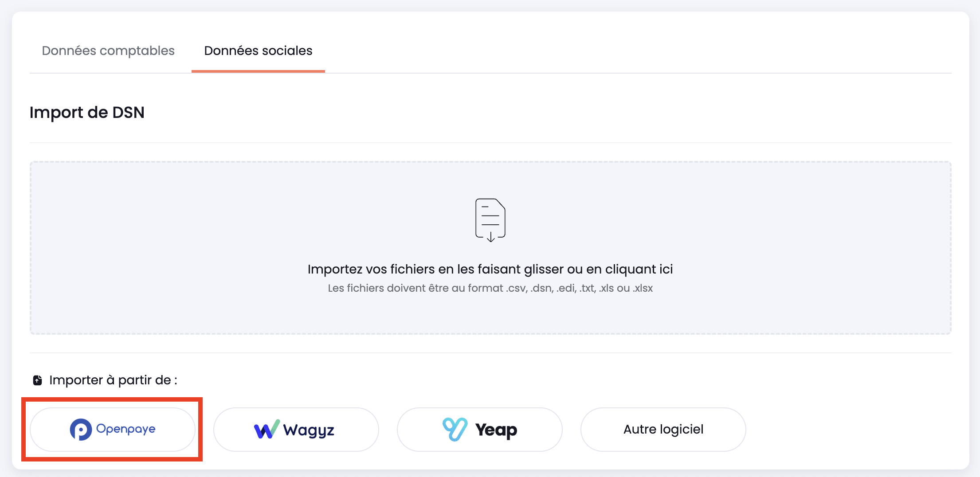Click the accepted file formats text

point(490,288)
